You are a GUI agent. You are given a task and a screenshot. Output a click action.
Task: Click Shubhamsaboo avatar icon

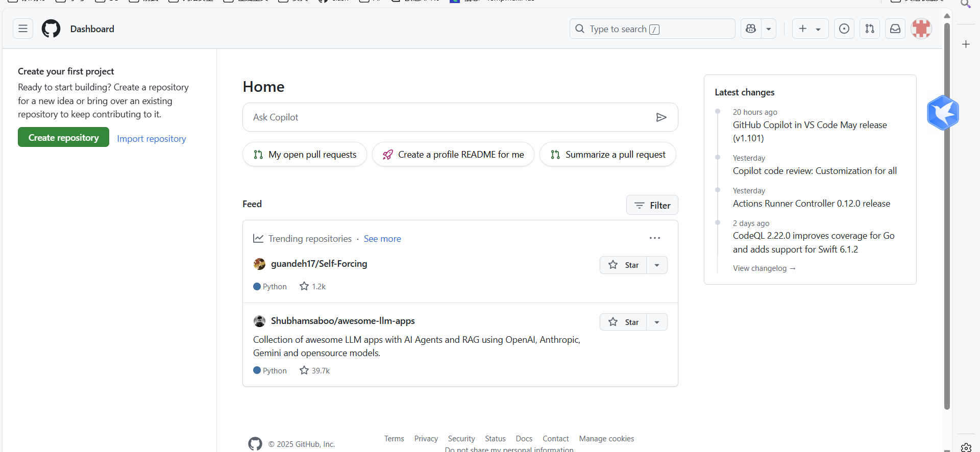[259, 321]
